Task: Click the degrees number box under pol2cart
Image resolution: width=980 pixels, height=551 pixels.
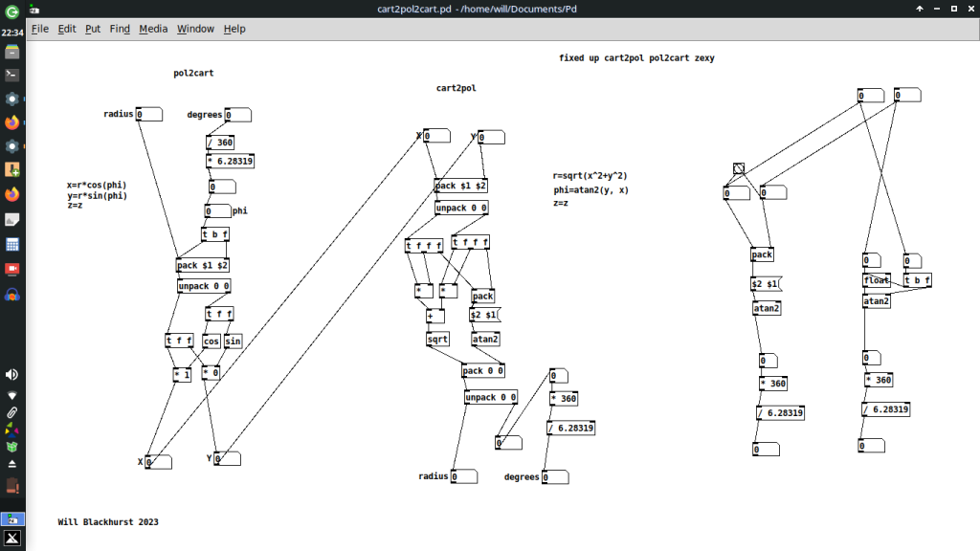Action: tap(238, 115)
